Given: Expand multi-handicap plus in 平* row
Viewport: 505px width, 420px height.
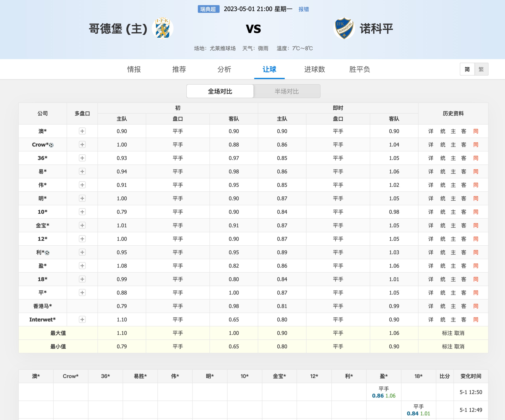Looking at the screenshot, I should click(82, 292).
